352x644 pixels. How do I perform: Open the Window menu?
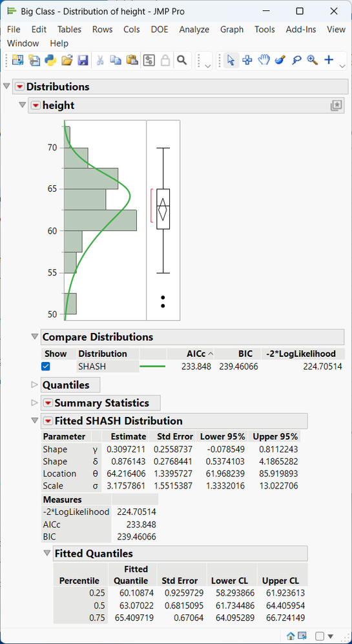click(x=23, y=43)
